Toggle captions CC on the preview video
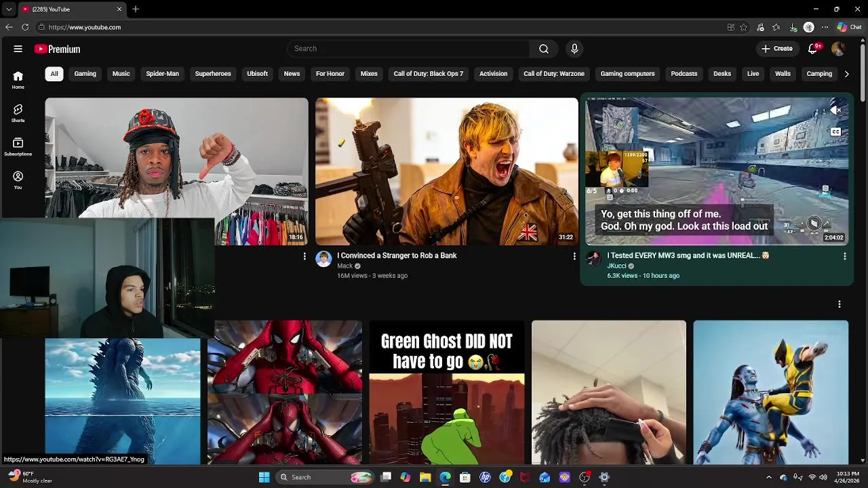 tap(835, 132)
